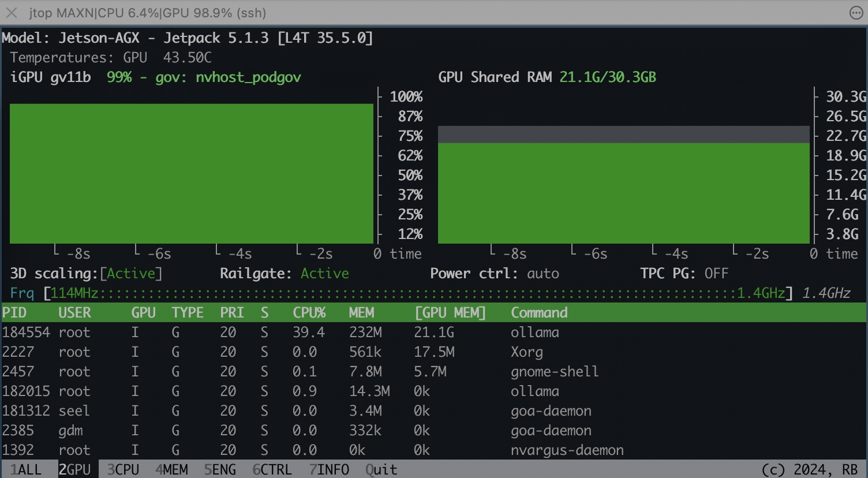Show the 7INFO page
The height and width of the screenshot is (478, 868).
point(329,469)
